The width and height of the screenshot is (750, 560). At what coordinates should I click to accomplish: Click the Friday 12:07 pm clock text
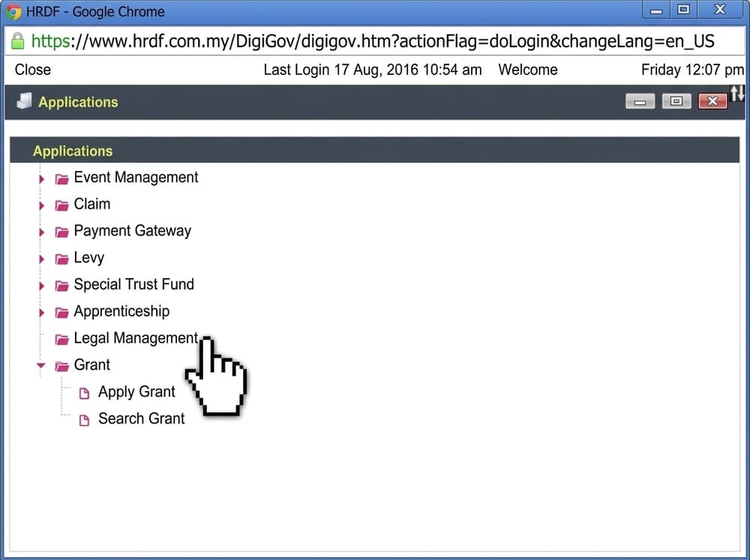692,70
